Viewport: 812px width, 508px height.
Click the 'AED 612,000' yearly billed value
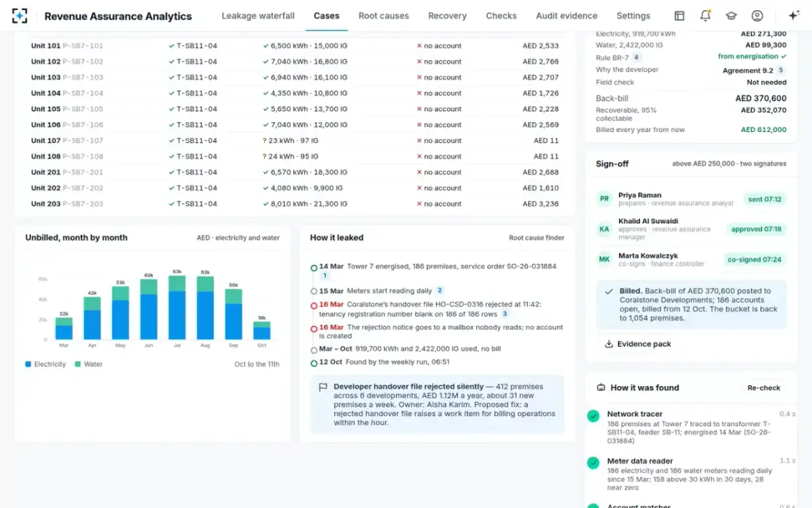763,130
